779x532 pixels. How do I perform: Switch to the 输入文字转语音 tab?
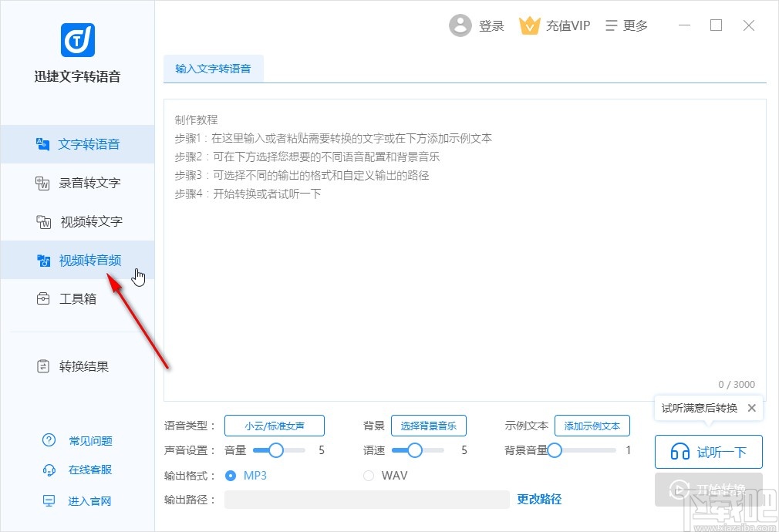[x=214, y=68]
